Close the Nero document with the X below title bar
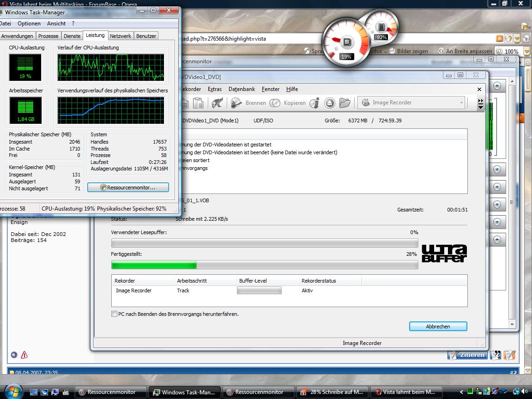The height and width of the screenshot is (399, 532). pos(479,89)
